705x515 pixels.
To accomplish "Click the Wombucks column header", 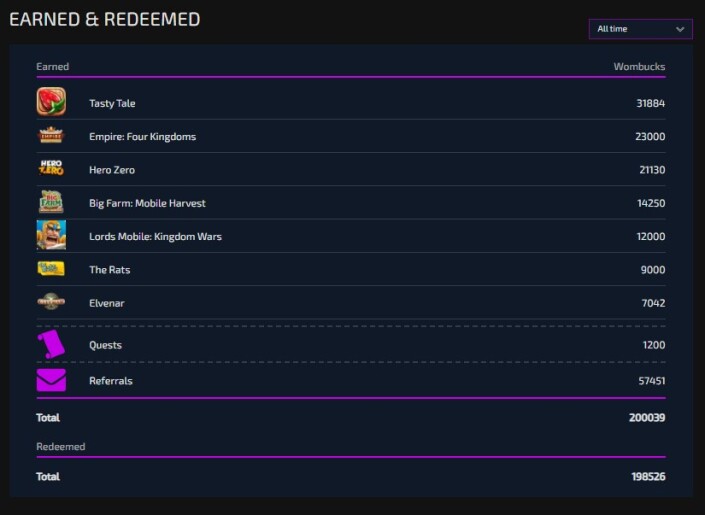I will pos(639,67).
